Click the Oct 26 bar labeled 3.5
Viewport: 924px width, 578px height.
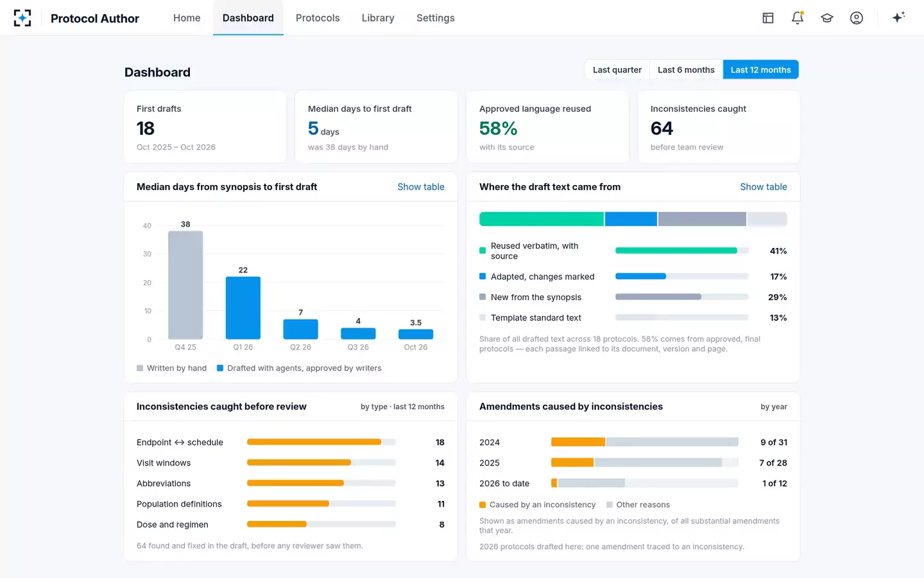click(416, 334)
